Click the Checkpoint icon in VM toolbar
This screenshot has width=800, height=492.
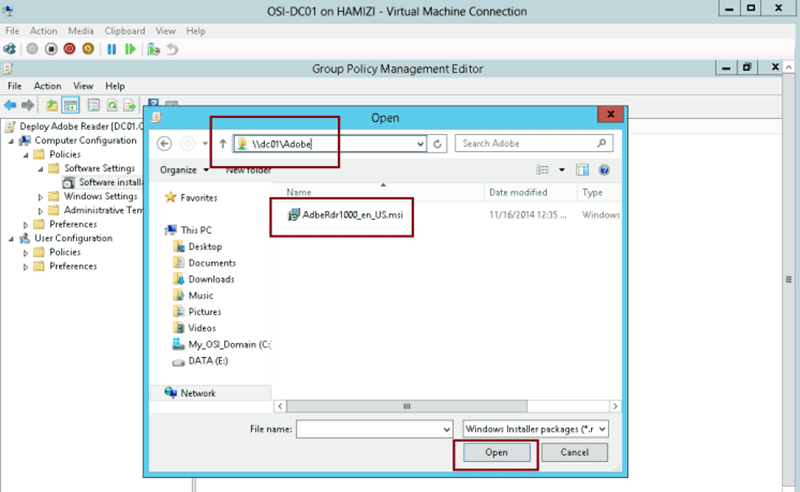(x=154, y=49)
